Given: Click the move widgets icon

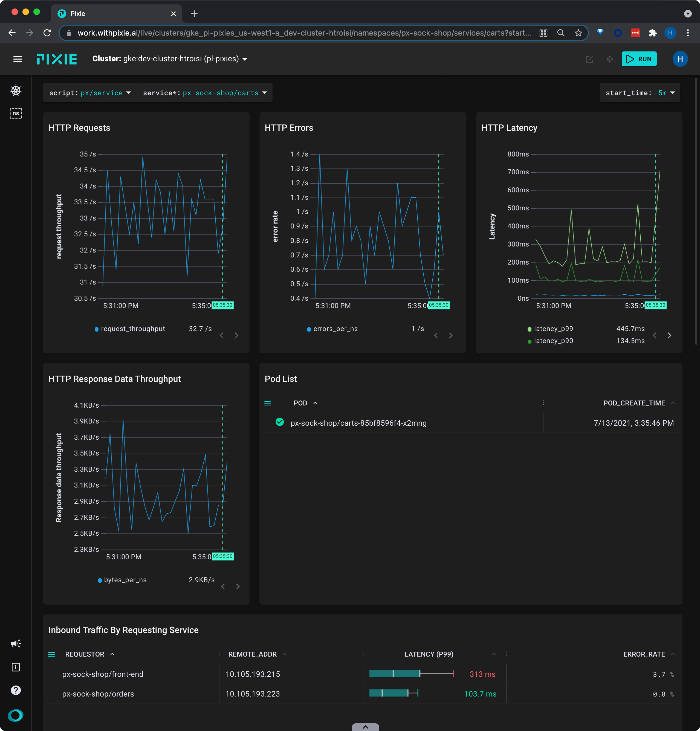Looking at the screenshot, I should pyautogui.click(x=609, y=59).
